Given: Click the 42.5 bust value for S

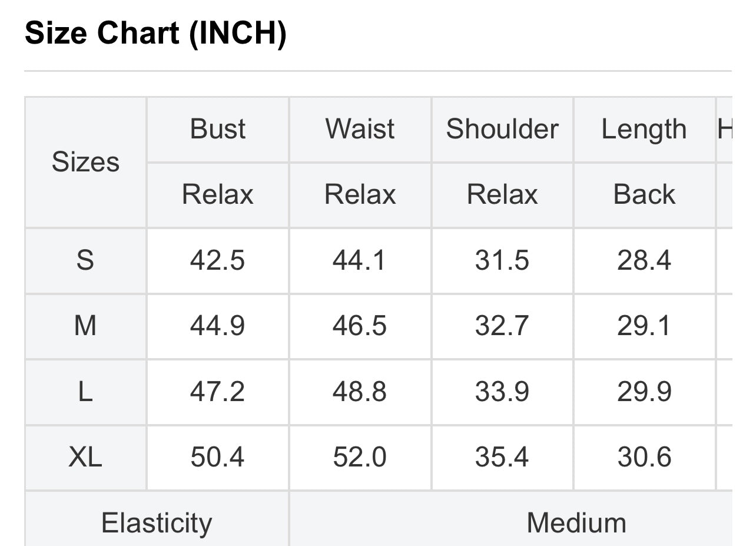Looking at the screenshot, I should 217,260.
